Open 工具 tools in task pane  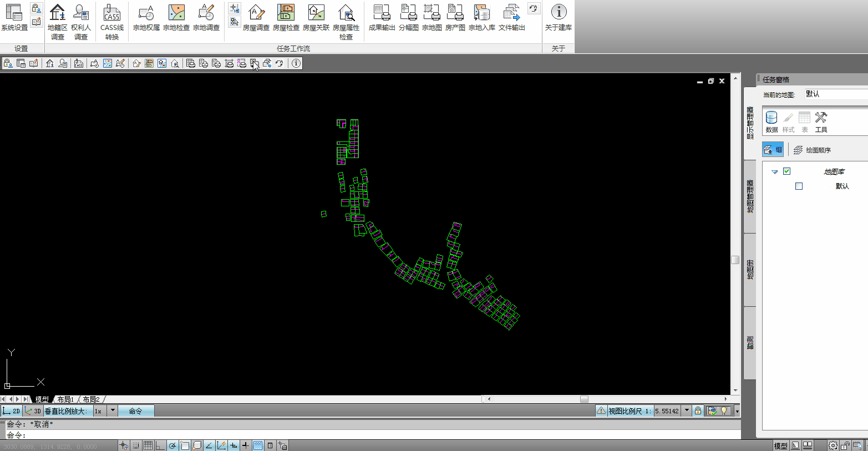pos(821,122)
